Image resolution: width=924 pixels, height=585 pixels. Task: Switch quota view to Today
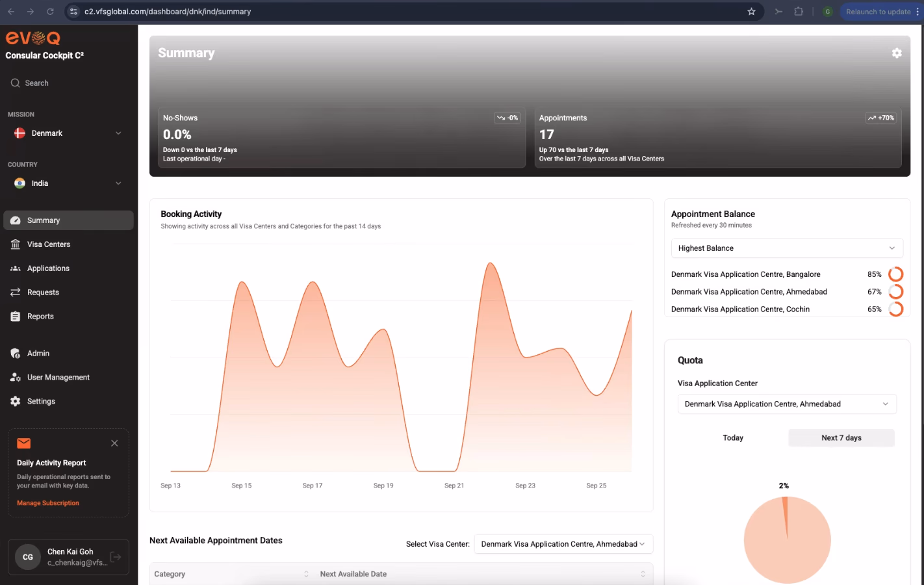click(x=733, y=438)
